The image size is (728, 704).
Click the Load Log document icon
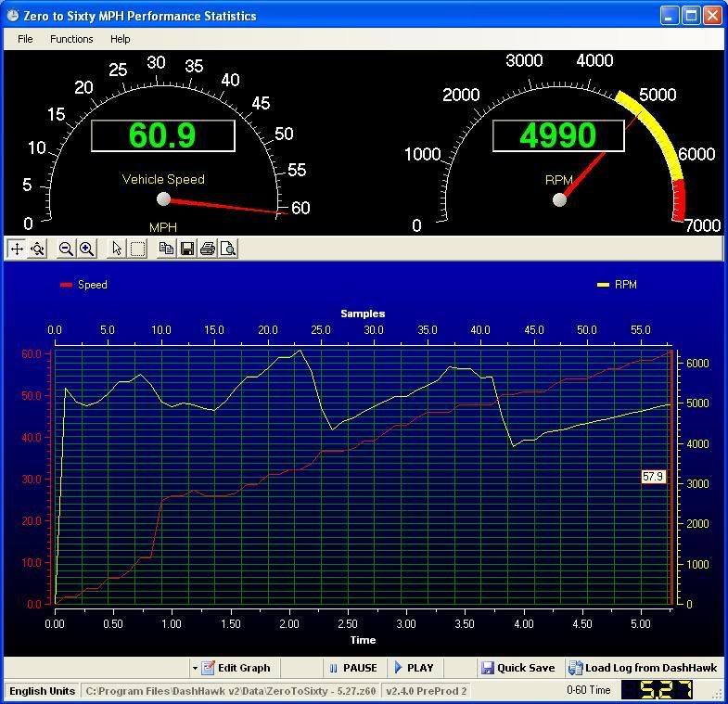point(575,668)
